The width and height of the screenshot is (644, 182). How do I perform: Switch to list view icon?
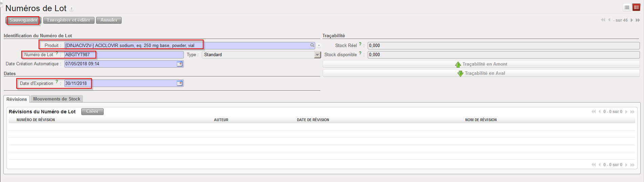coord(627,7)
